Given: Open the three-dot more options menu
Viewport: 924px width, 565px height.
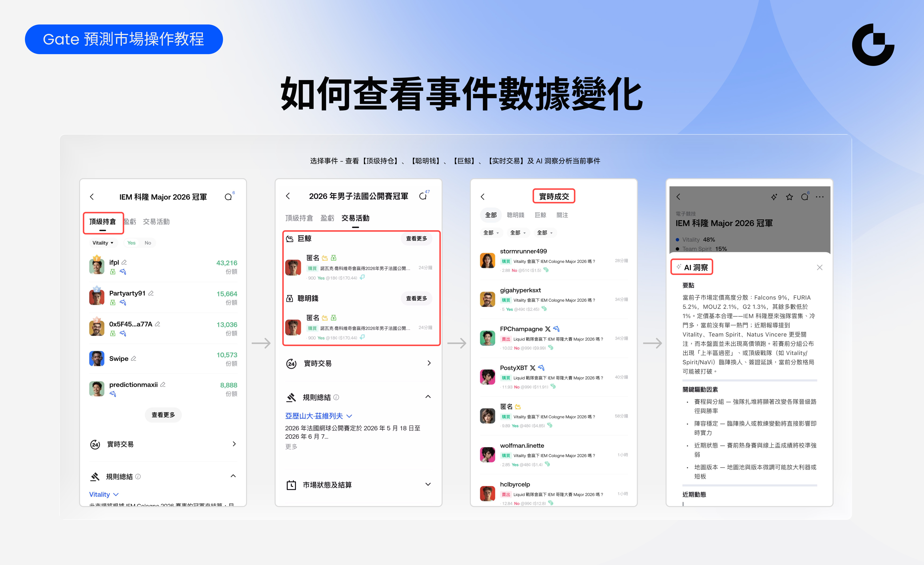Looking at the screenshot, I should (820, 197).
